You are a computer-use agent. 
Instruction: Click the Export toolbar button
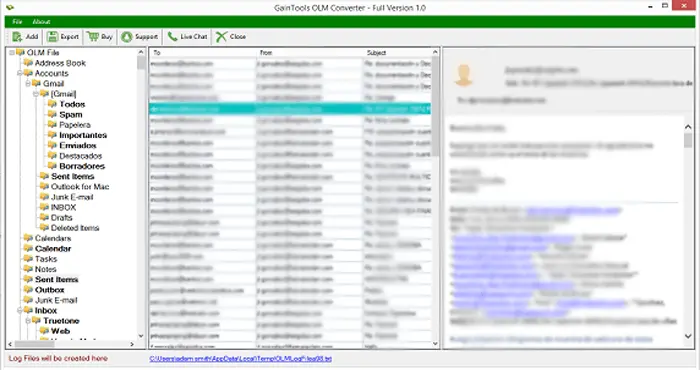pos(63,37)
